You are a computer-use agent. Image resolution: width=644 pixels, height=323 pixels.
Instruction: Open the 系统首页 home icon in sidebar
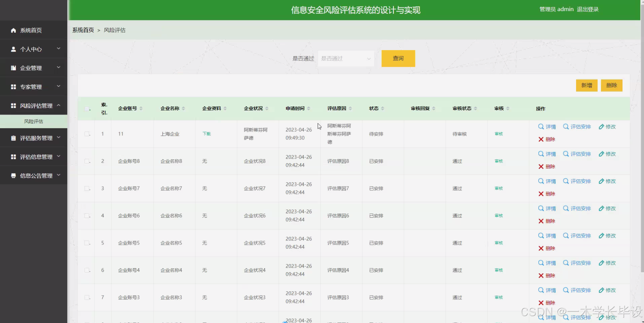[x=13, y=30]
